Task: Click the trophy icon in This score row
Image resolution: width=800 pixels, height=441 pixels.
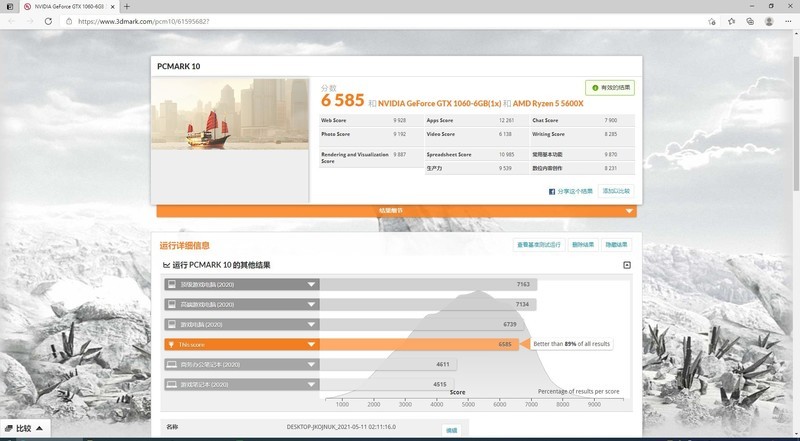Action: coord(171,345)
